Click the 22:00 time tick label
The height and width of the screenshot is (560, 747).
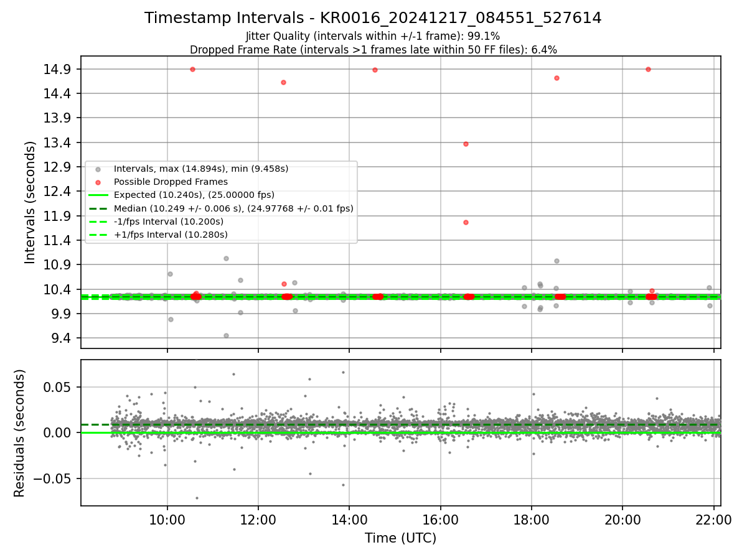(713, 520)
